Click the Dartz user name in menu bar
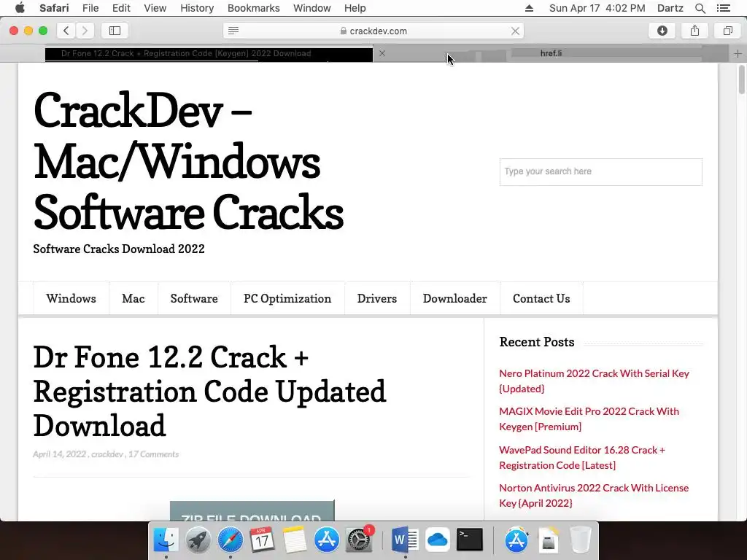The width and height of the screenshot is (747, 560). [x=670, y=8]
